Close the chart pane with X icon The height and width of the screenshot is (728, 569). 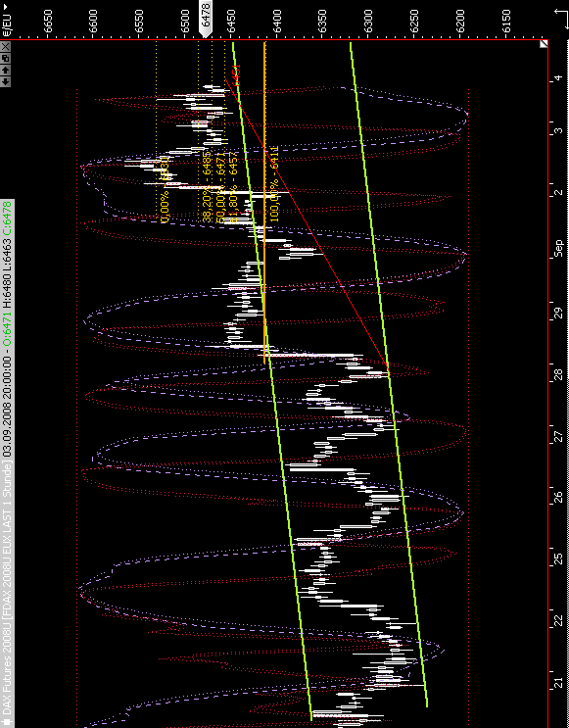coord(5,46)
